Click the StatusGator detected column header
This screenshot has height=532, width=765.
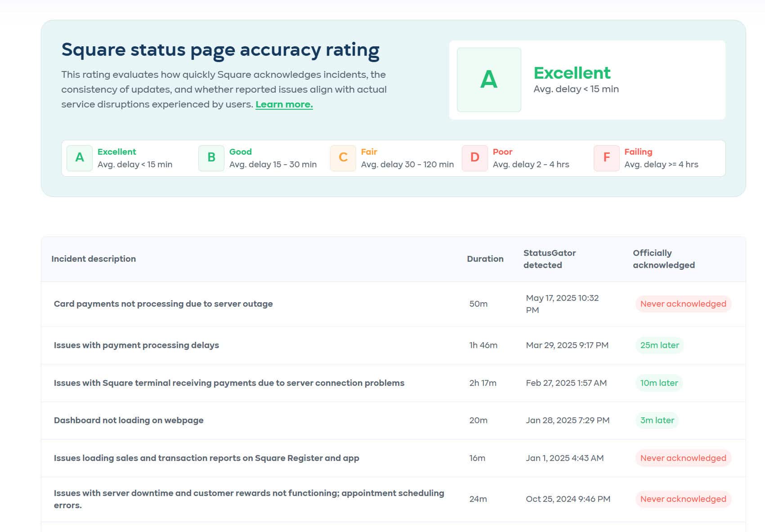click(x=549, y=259)
